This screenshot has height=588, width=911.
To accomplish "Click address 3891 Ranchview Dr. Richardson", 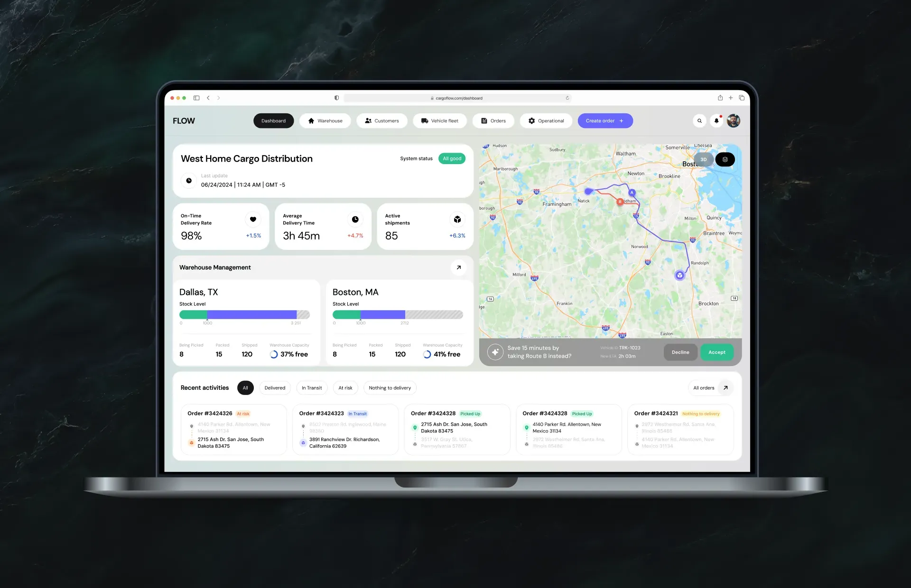I will click(x=344, y=443).
